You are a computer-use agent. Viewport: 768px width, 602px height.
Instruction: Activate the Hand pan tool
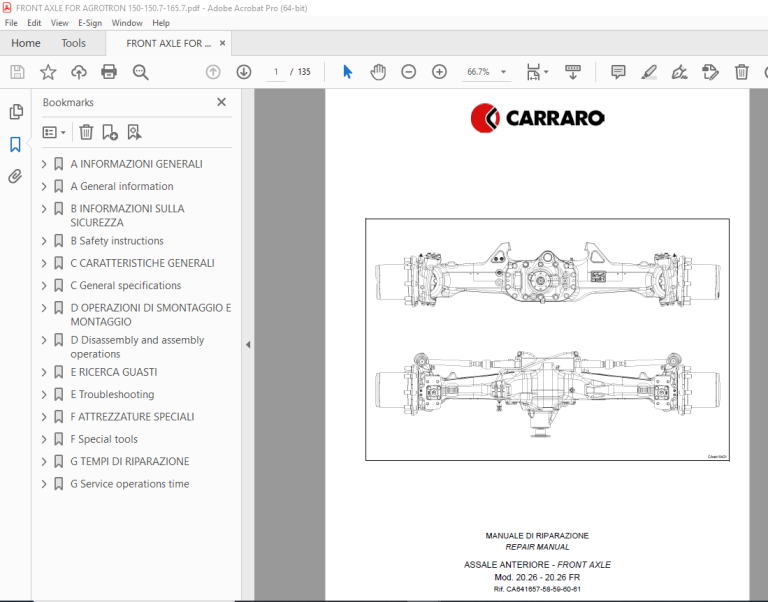(x=378, y=72)
